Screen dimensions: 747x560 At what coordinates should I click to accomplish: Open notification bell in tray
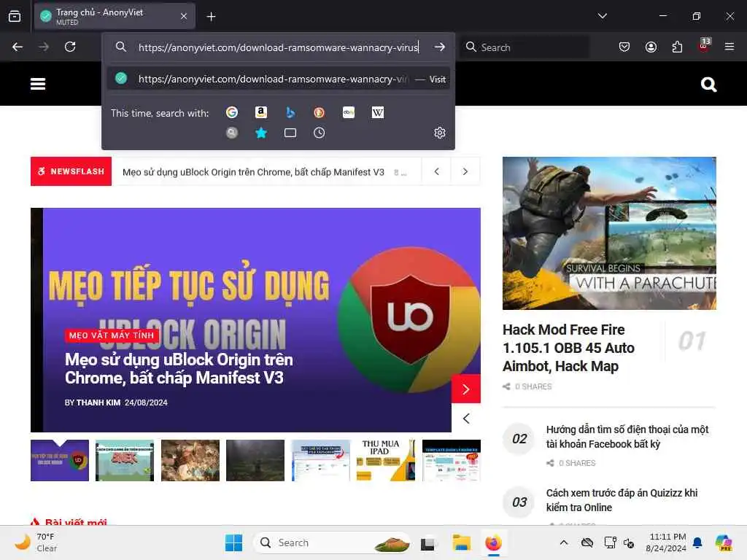click(x=697, y=542)
